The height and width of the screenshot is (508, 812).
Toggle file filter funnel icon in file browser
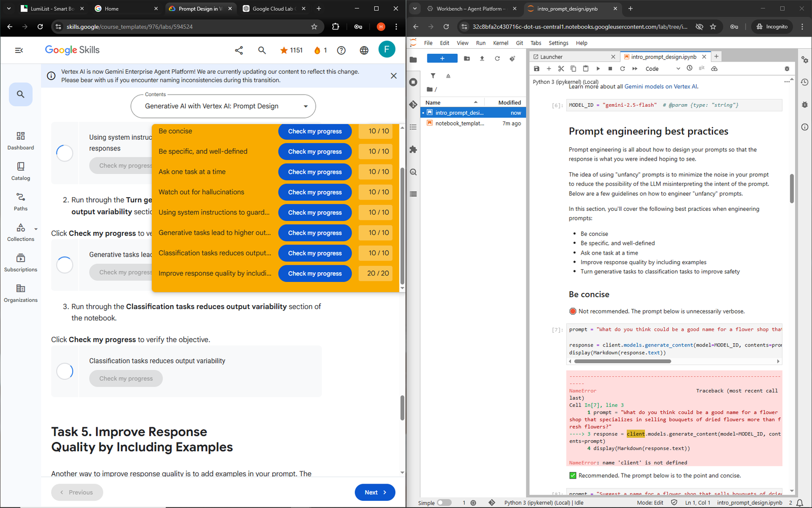click(433, 76)
